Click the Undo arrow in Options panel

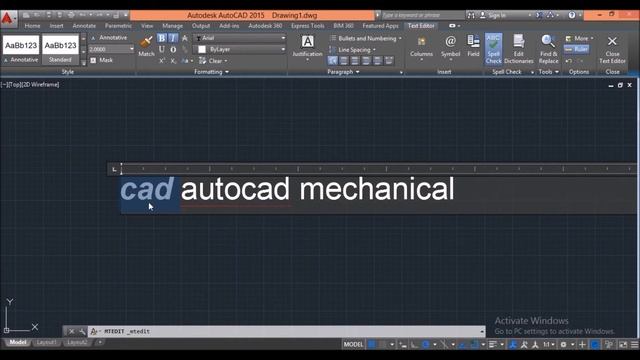coord(569,61)
